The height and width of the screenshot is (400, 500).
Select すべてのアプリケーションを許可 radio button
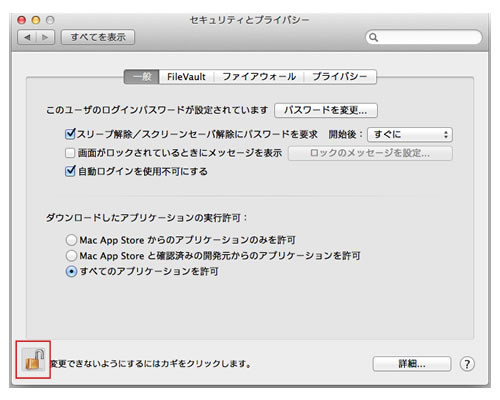pyautogui.click(x=71, y=272)
